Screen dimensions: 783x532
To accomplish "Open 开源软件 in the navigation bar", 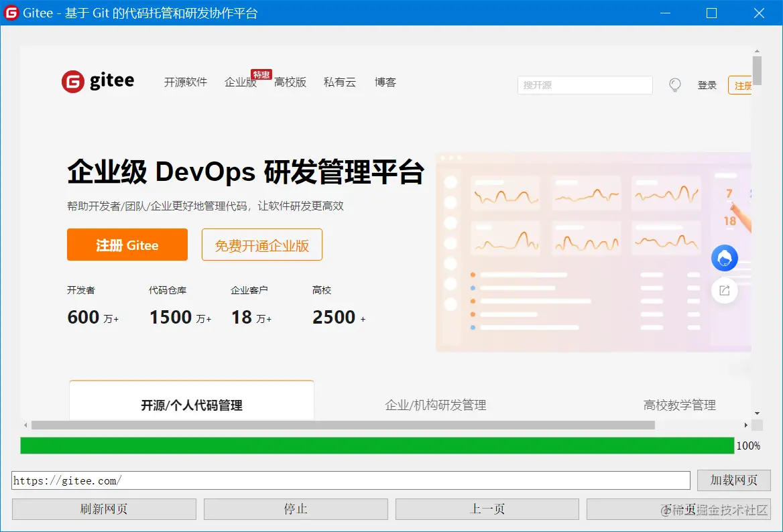I will [185, 82].
